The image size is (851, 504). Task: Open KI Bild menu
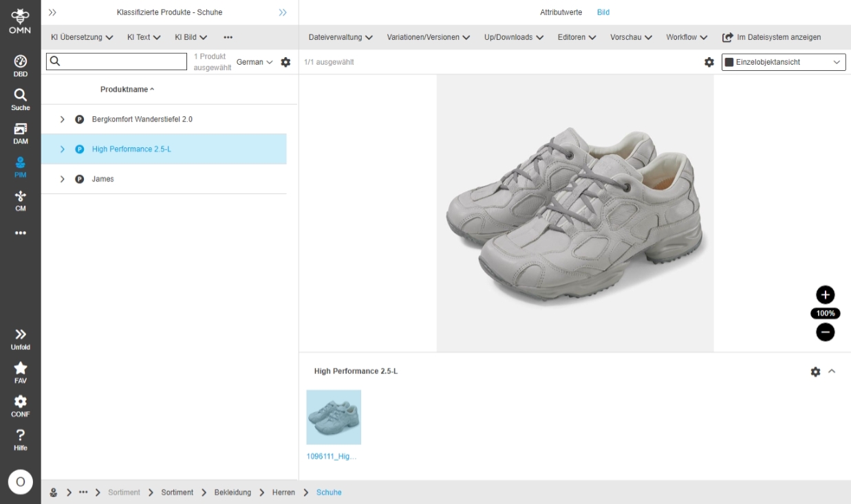tap(191, 37)
